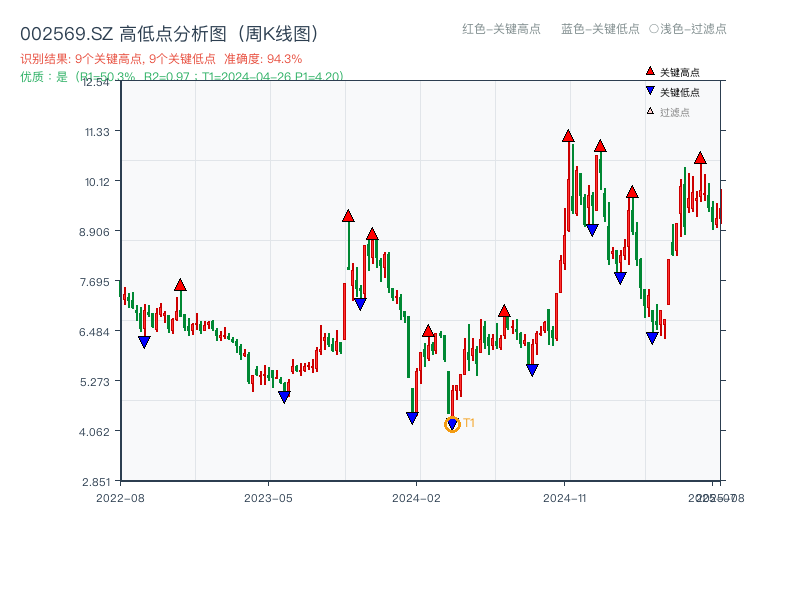Pick key-low marker near 5.5 before 2024-11
This screenshot has height=600, width=800.
click(532, 370)
